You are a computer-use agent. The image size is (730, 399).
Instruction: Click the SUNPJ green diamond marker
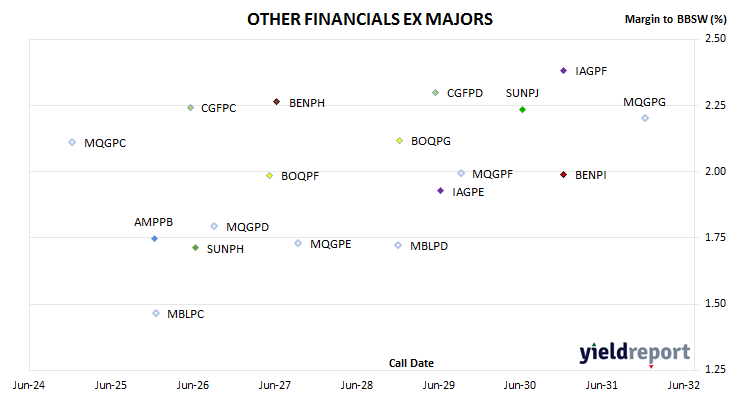tap(522, 109)
